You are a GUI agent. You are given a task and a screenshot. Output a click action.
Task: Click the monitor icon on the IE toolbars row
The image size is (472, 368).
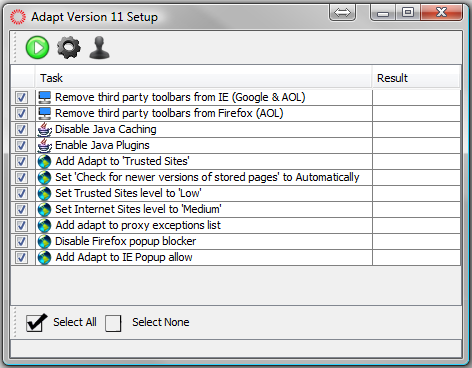[x=44, y=98]
